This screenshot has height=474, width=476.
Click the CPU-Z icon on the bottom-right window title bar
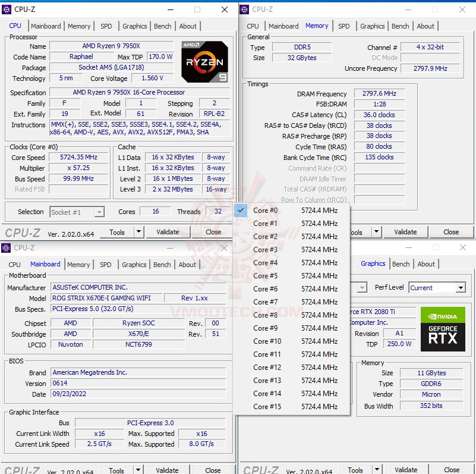click(244, 248)
